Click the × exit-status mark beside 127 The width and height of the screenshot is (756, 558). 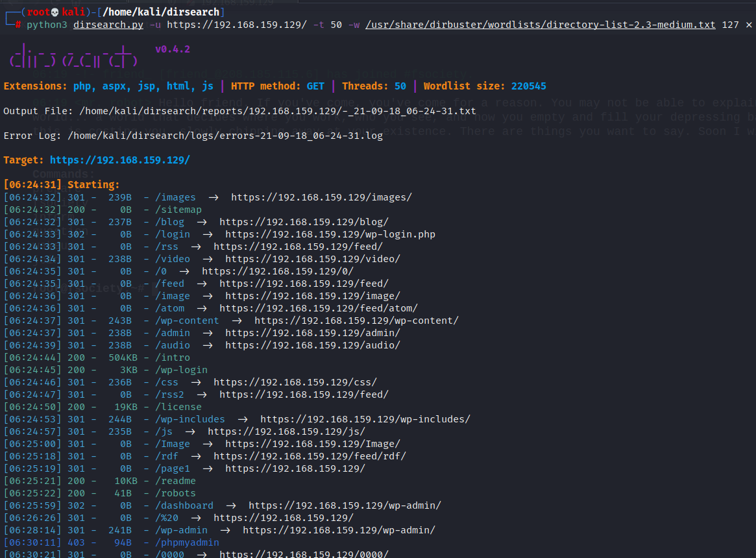pos(749,25)
